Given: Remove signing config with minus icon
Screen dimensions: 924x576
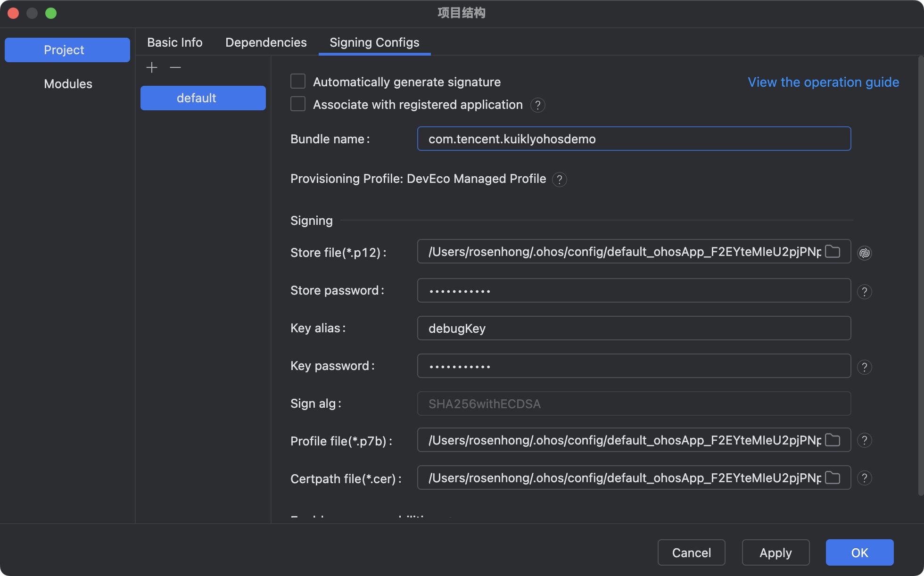Looking at the screenshot, I should (175, 67).
